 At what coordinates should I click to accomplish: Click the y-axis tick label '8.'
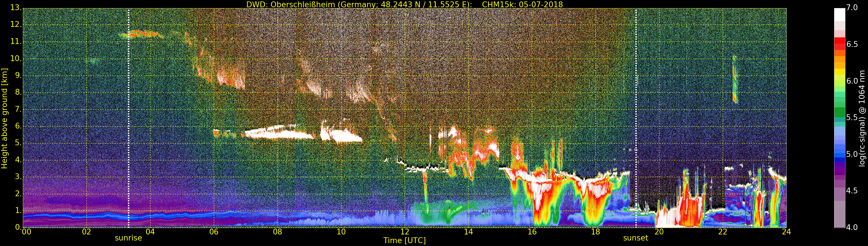(18, 92)
